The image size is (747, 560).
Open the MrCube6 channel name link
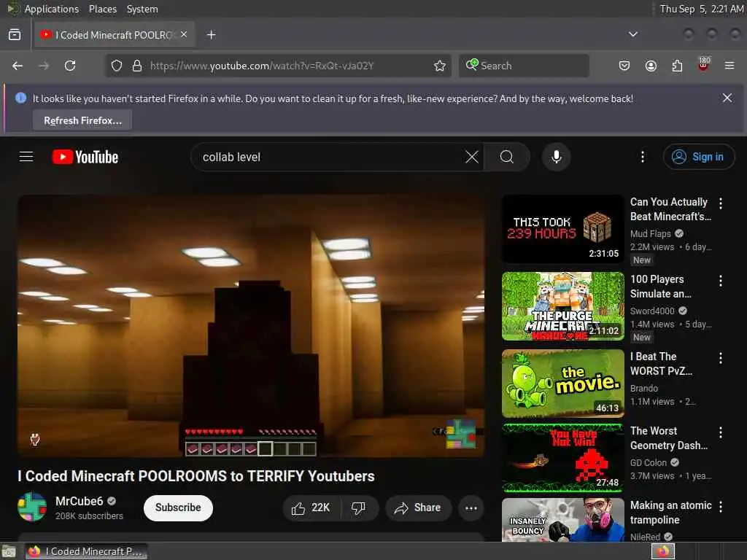[x=79, y=501]
